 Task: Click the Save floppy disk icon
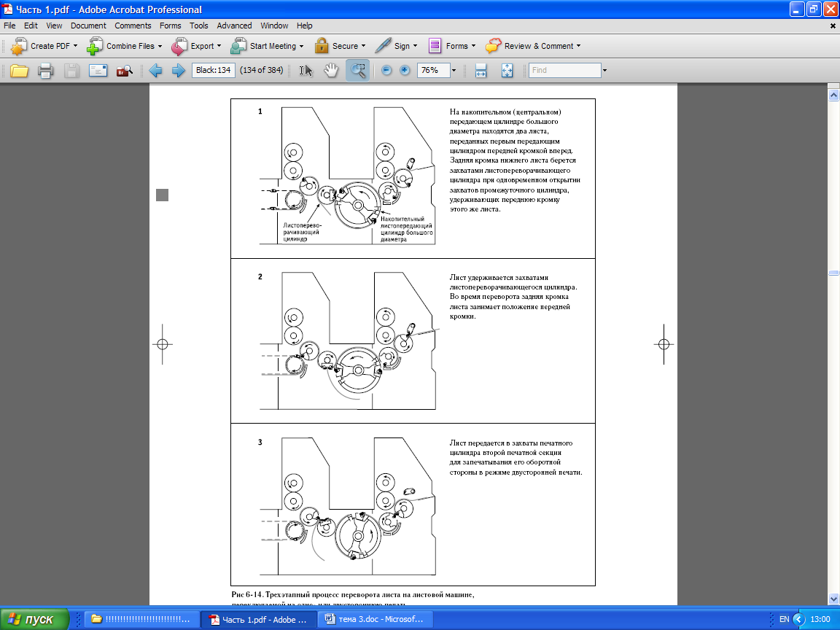click(x=71, y=70)
